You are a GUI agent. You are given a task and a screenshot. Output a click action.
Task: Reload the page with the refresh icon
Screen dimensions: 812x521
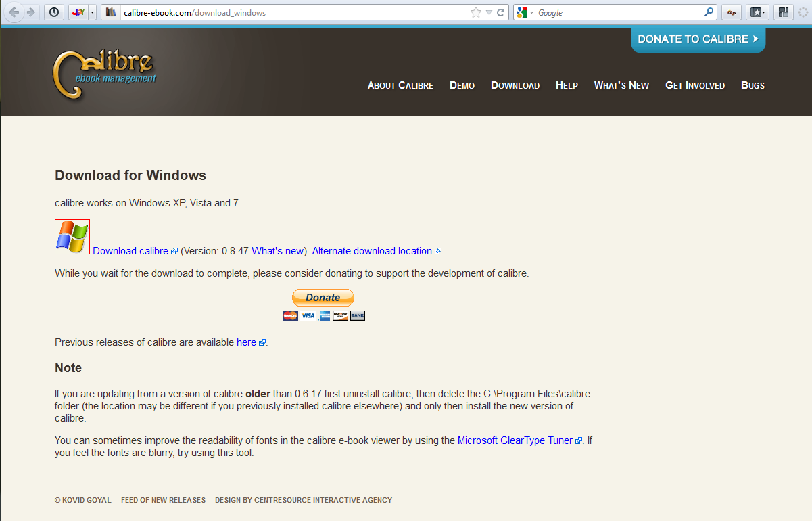[501, 12]
